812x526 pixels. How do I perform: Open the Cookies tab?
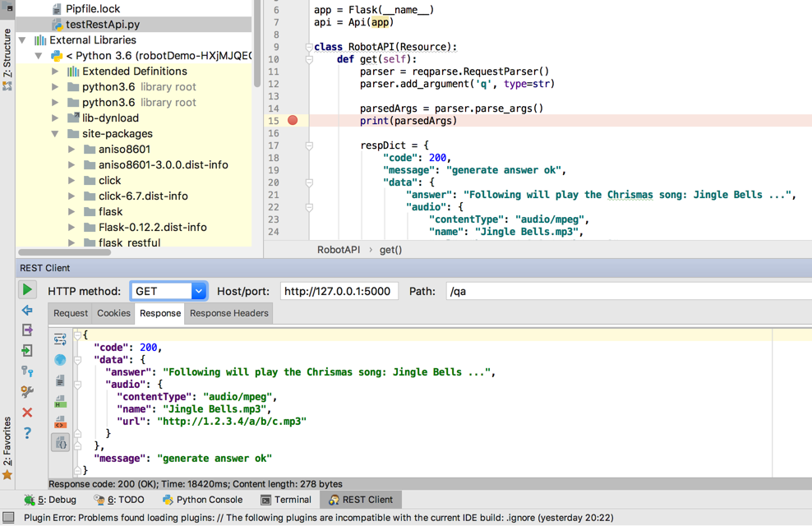(113, 313)
